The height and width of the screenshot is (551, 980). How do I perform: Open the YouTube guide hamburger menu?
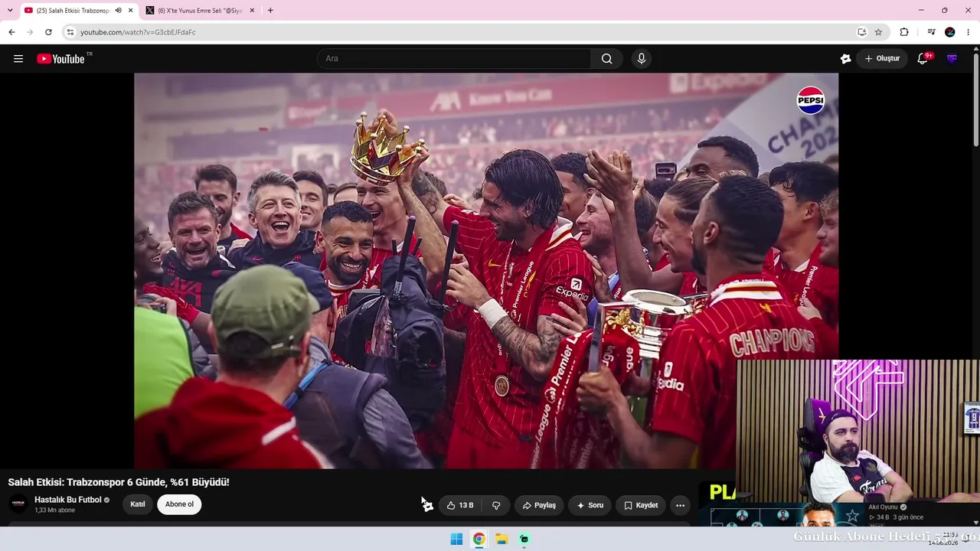click(18, 59)
